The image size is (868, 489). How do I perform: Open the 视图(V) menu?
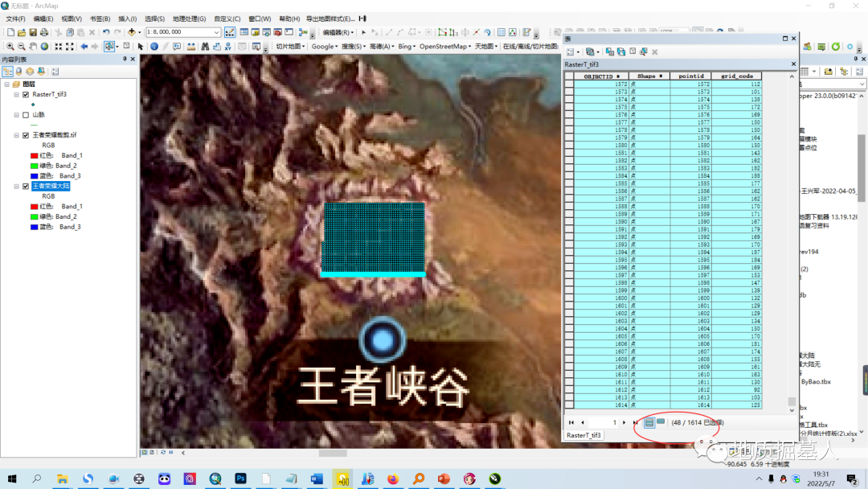72,18
